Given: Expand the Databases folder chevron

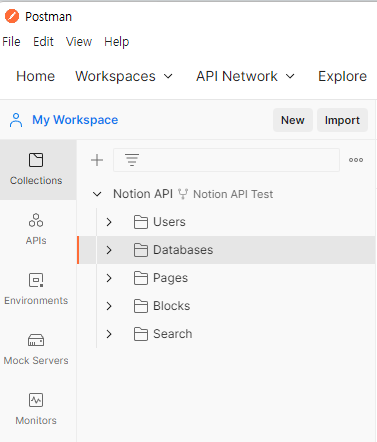Looking at the screenshot, I should [x=109, y=250].
